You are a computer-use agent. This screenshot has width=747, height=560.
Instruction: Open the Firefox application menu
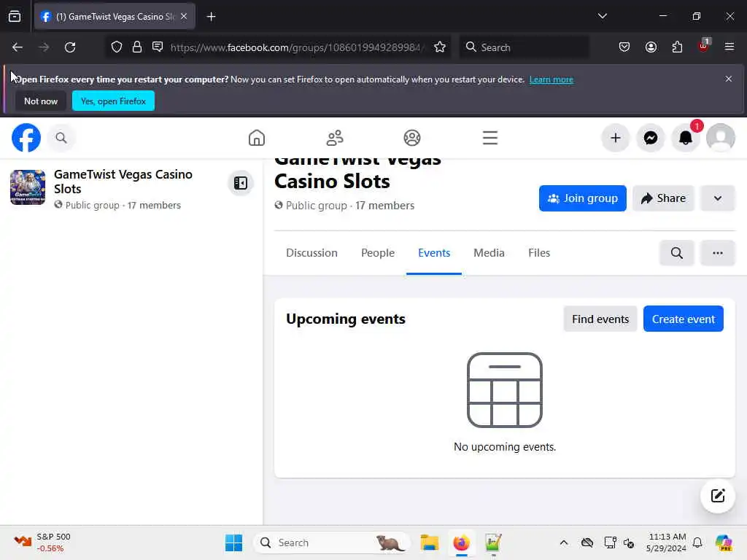729,47
